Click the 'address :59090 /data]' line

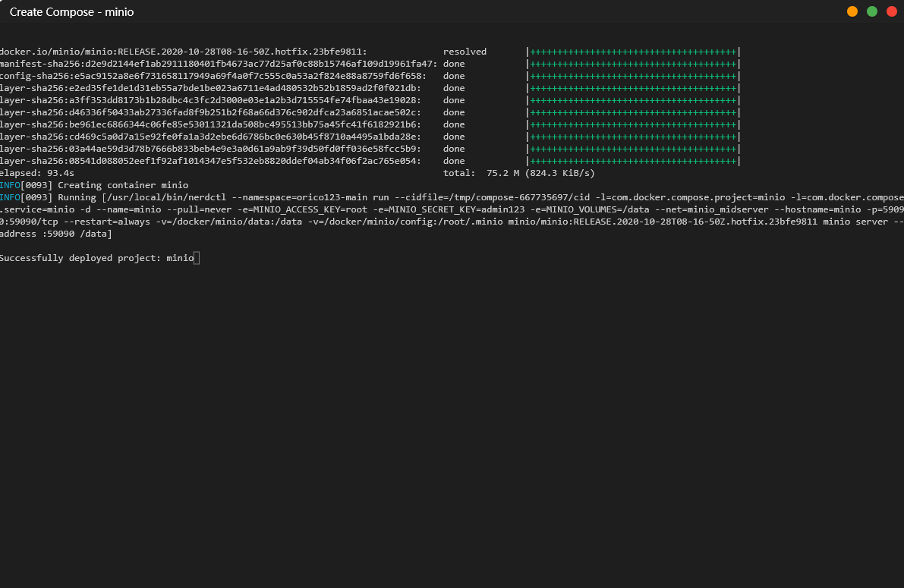(56, 234)
